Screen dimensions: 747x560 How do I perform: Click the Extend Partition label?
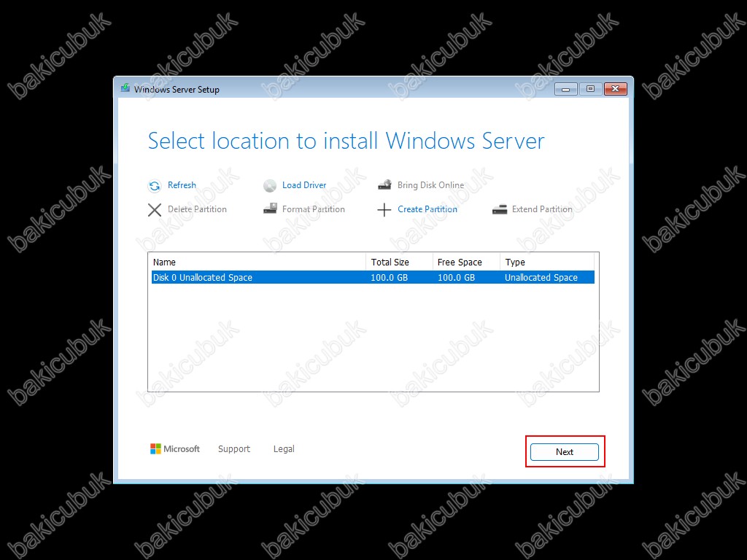coord(542,209)
